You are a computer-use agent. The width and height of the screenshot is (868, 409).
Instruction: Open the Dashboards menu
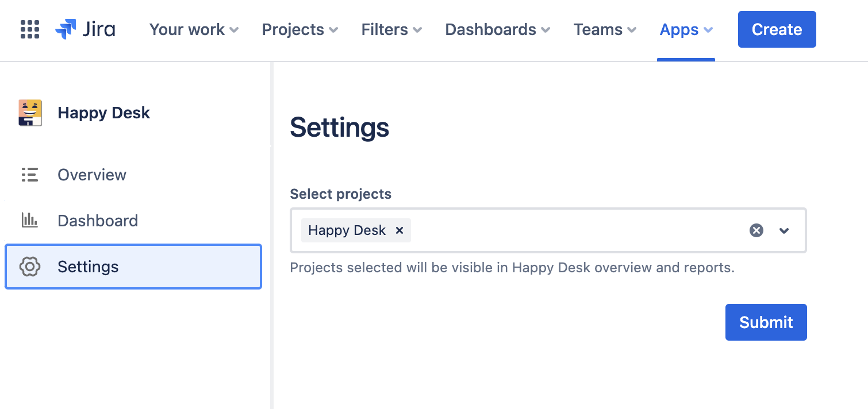tap(497, 29)
